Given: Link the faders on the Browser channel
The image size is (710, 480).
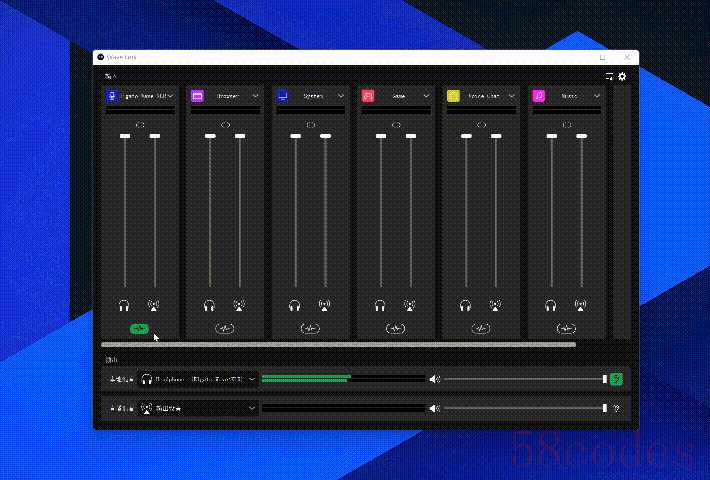Looking at the screenshot, I should [x=225, y=125].
